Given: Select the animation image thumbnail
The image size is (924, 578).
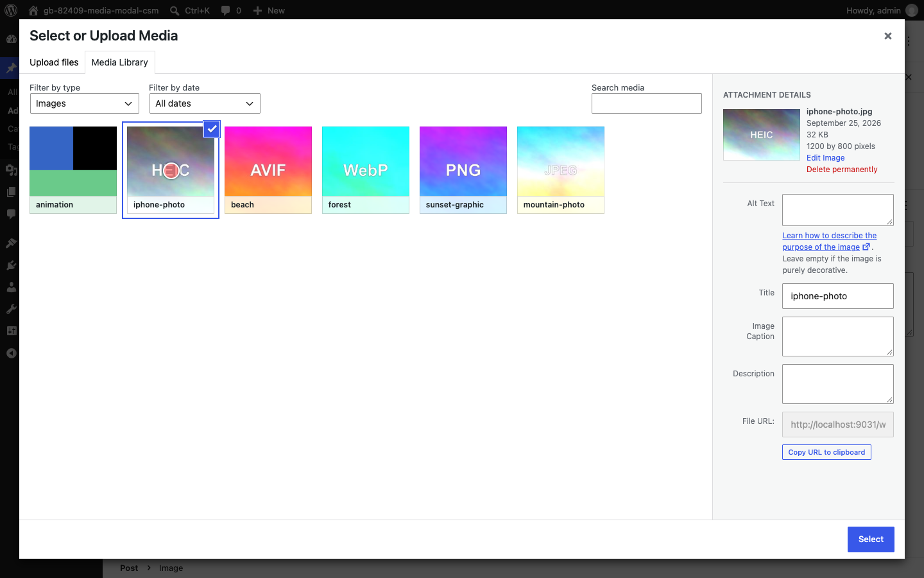Looking at the screenshot, I should click(x=73, y=170).
